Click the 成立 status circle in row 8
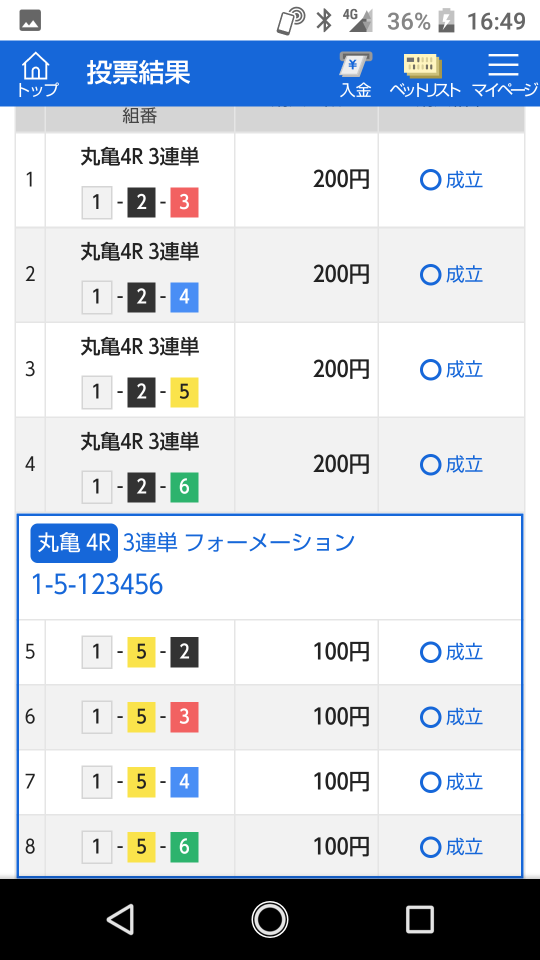This screenshot has width=540, height=960. tap(430, 847)
